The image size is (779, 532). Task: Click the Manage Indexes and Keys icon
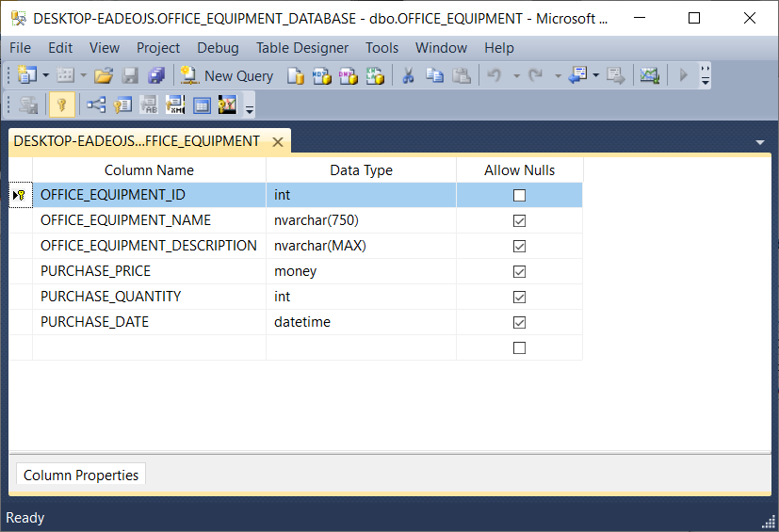pos(122,105)
